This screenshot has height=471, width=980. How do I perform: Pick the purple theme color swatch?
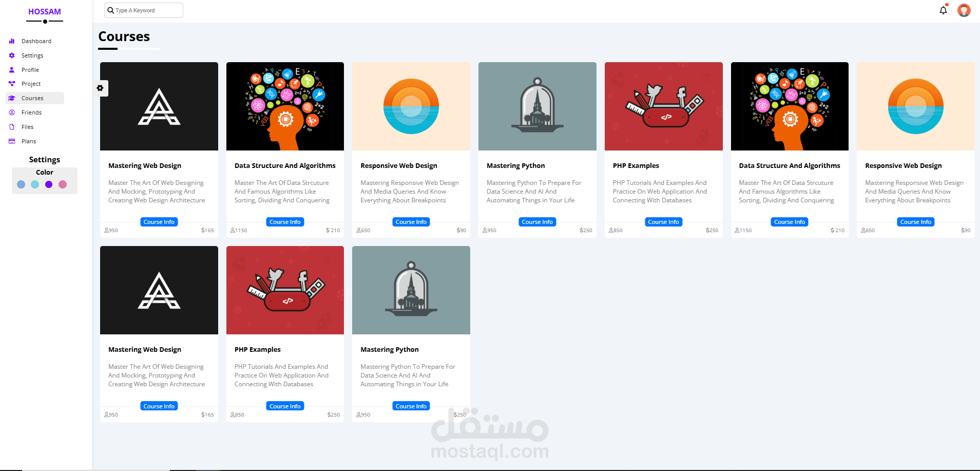click(x=49, y=184)
